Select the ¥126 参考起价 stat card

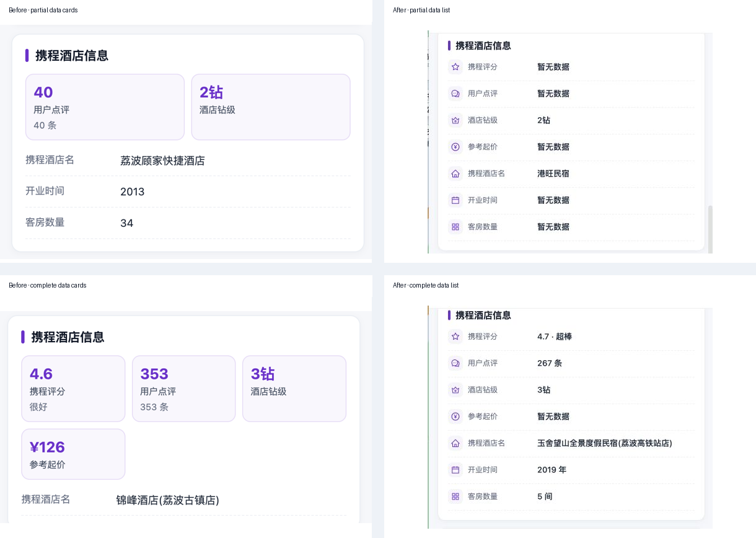click(73, 454)
